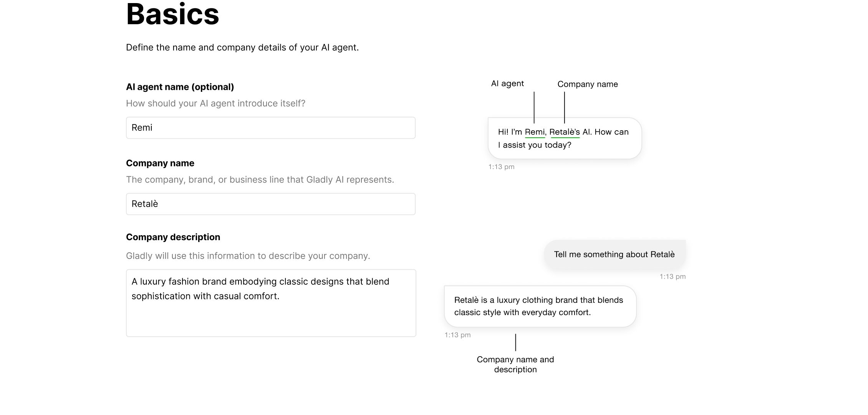Click the Company name and description annotation
This screenshot has height=415, width=868.
(515, 364)
